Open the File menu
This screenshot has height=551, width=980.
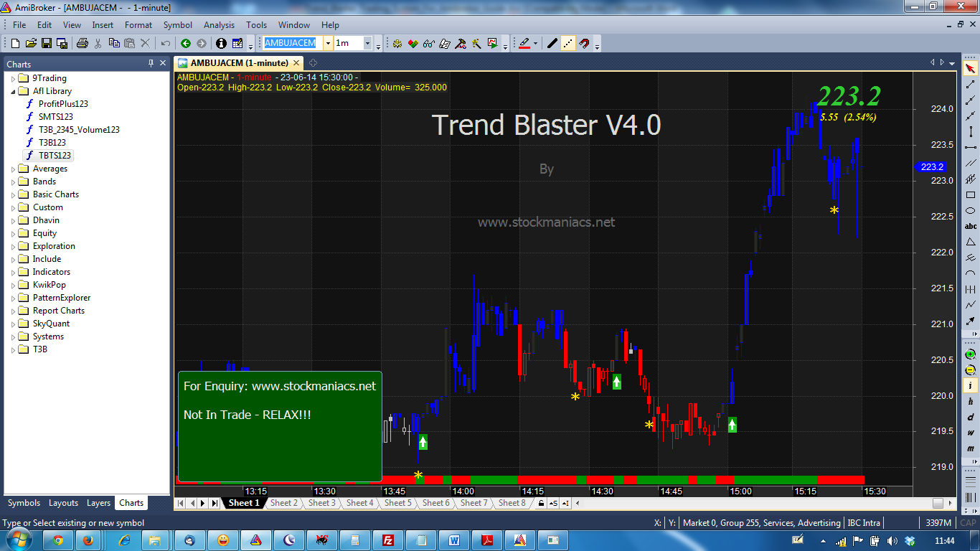[x=19, y=24]
